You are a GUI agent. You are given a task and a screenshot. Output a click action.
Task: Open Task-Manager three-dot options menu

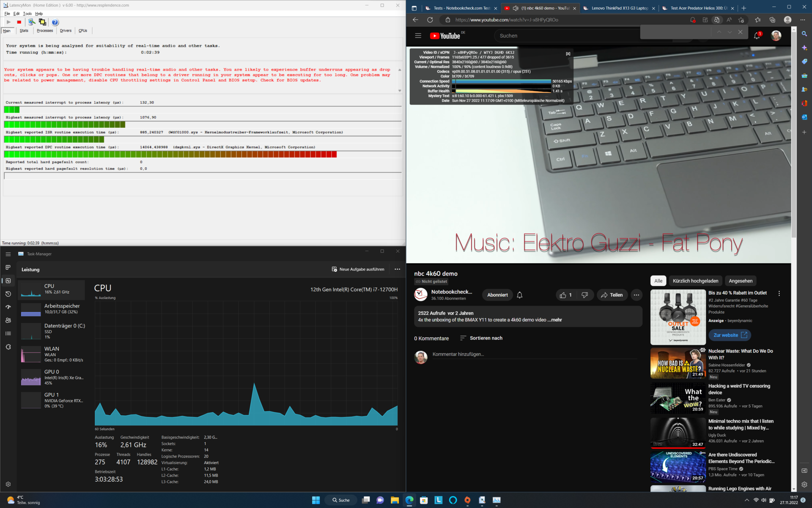click(397, 269)
